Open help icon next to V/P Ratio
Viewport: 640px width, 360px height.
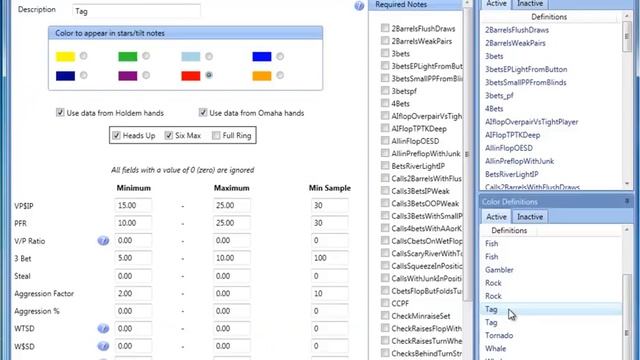(x=103, y=241)
